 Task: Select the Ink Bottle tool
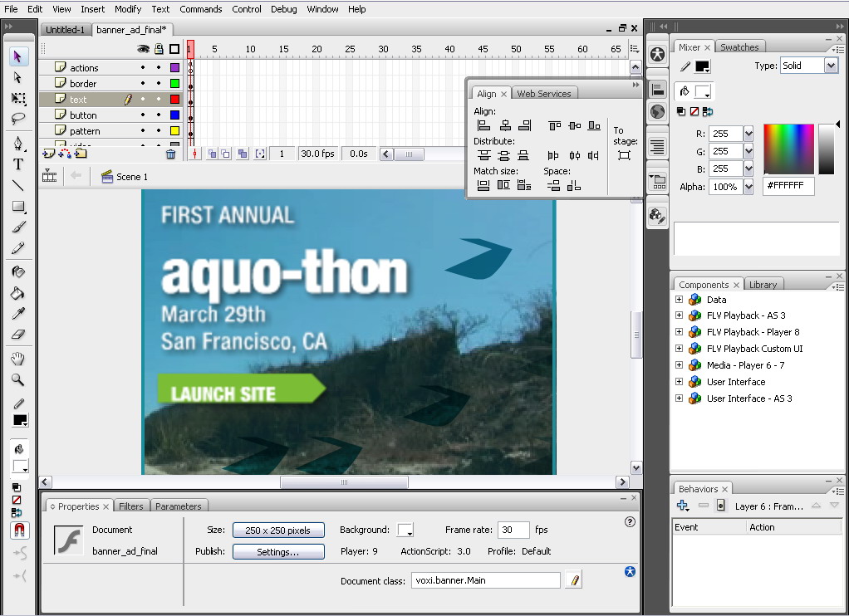(x=18, y=271)
